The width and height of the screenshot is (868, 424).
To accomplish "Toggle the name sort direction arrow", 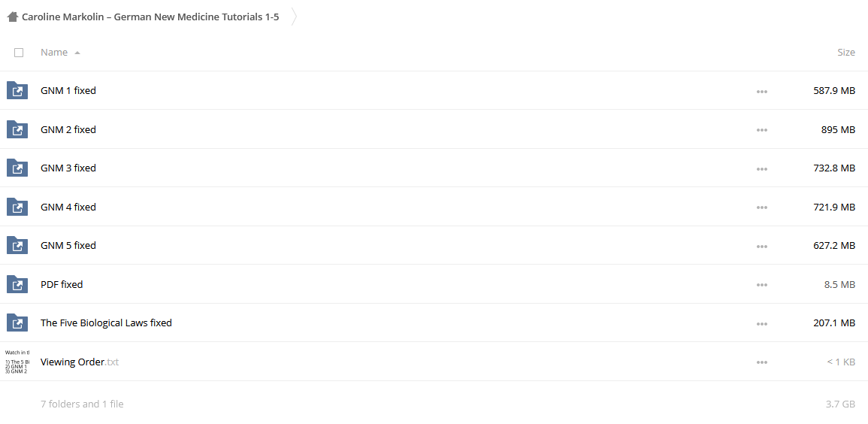I will (x=77, y=53).
